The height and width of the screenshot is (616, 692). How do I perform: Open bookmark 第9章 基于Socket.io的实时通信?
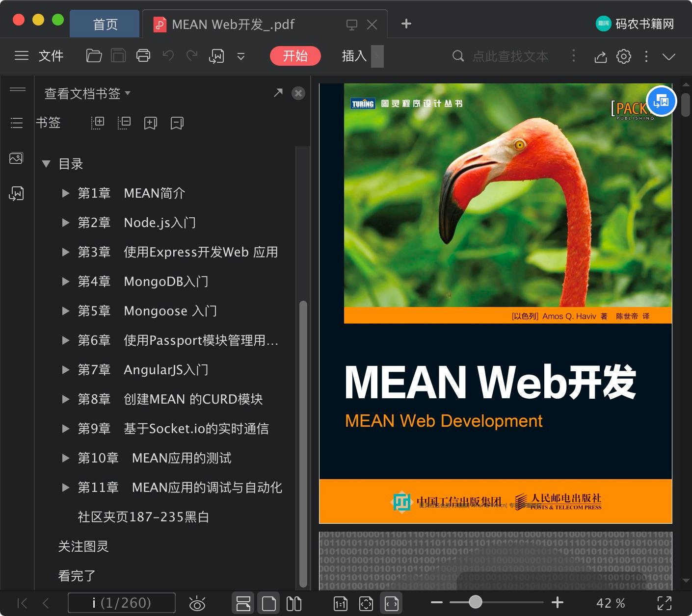point(173,429)
